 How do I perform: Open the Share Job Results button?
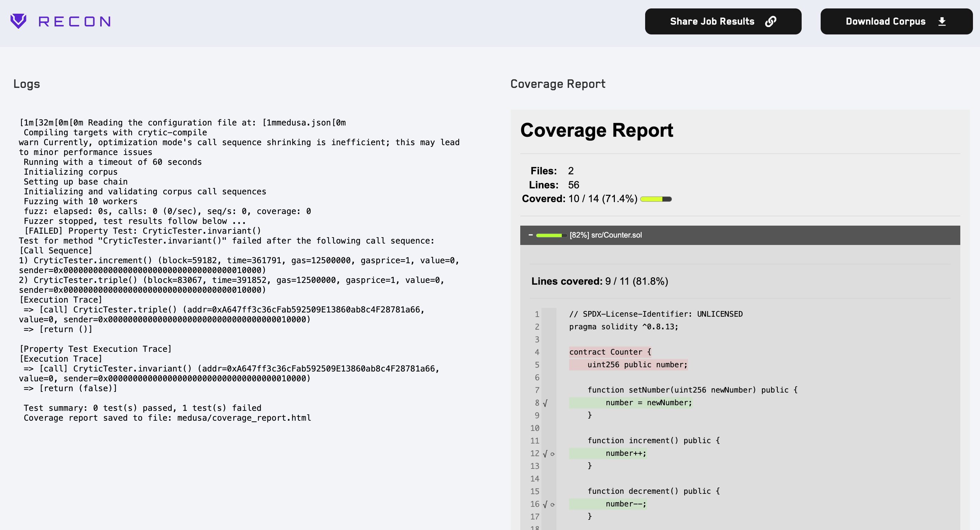click(x=723, y=21)
